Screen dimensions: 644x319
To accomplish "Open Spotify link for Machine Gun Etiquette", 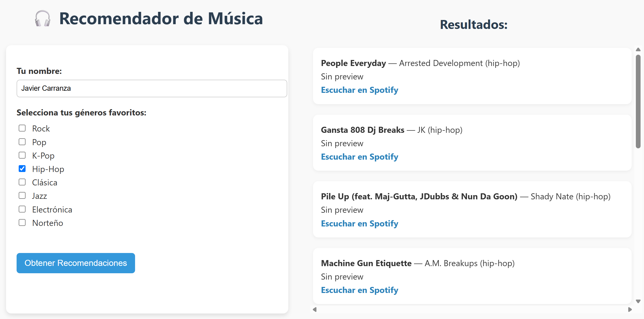I will point(359,290).
